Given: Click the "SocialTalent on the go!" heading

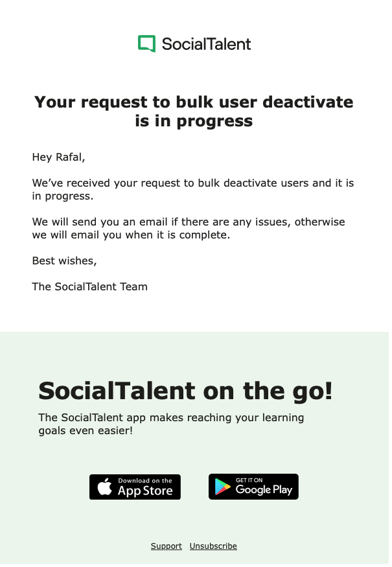Looking at the screenshot, I should pos(185,391).
